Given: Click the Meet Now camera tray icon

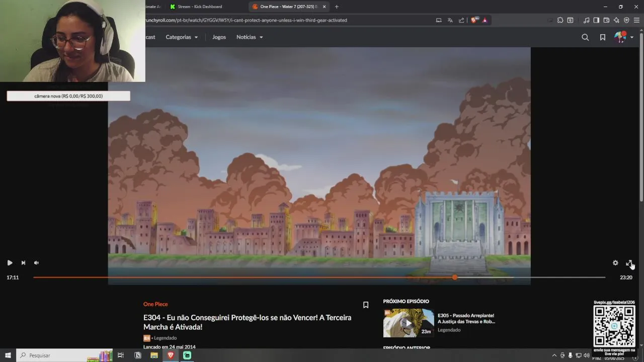Looking at the screenshot, I should pyautogui.click(x=562, y=355).
